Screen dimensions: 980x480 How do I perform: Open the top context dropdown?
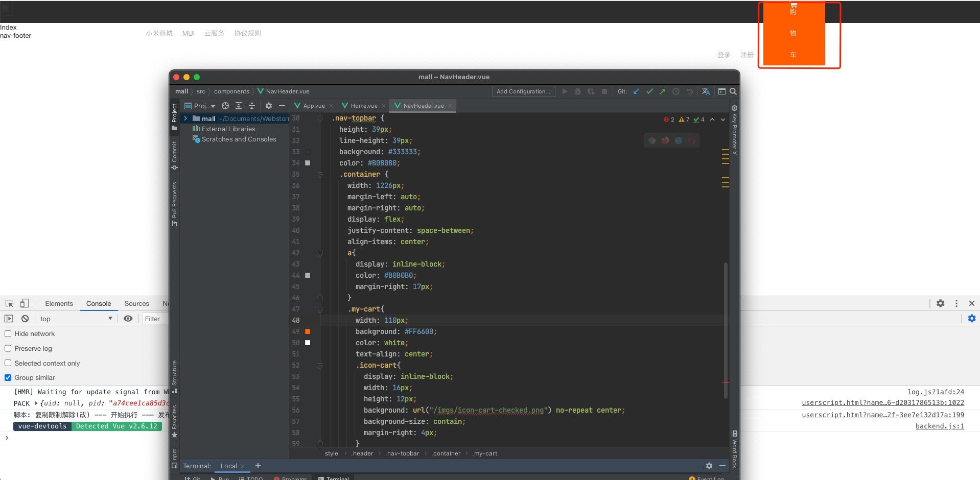(76, 319)
